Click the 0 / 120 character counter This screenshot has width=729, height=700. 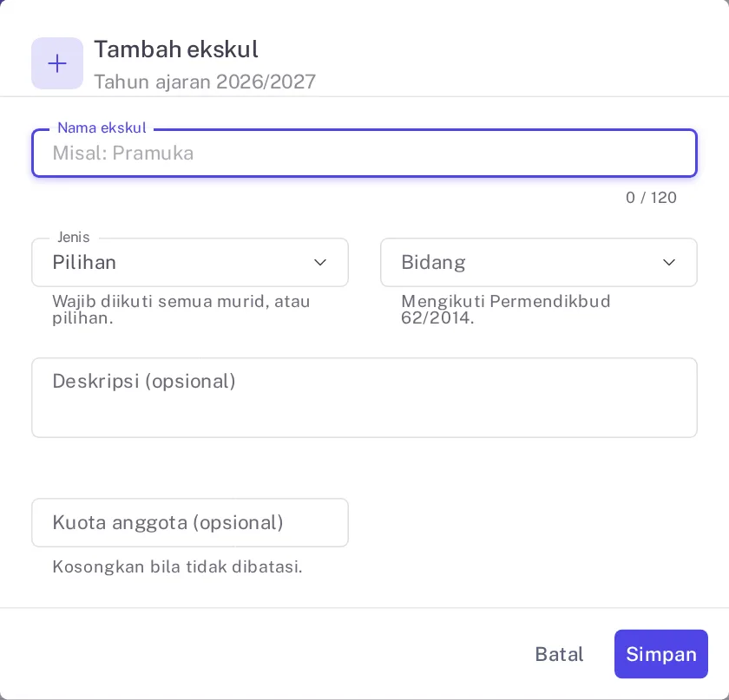click(650, 198)
